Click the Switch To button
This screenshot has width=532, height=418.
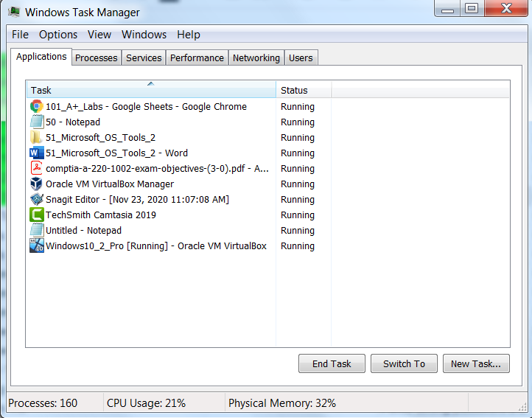click(x=404, y=363)
